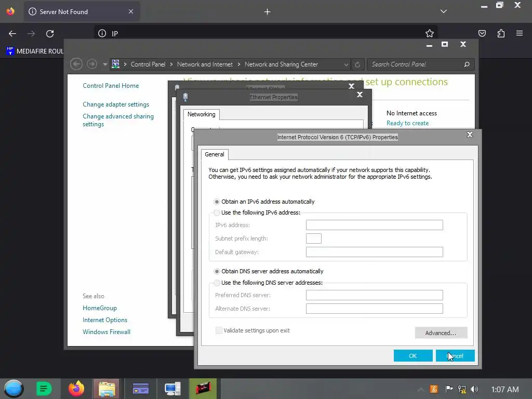Image resolution: width=532 pixels, height=399 pixels.
Task: Click Alternate DNS server field
Action: pyautogui.click(x=374, y=309)
